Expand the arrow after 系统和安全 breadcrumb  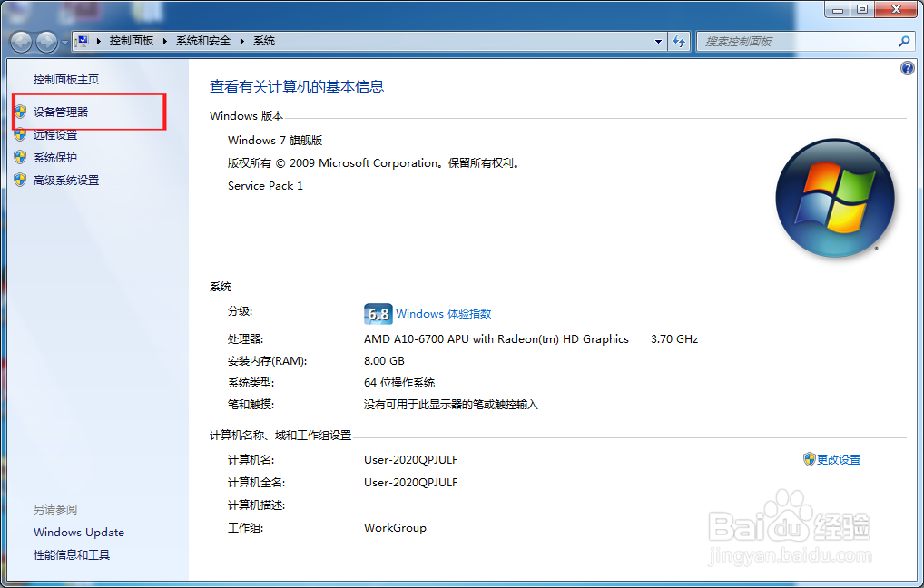pos(241,41)
